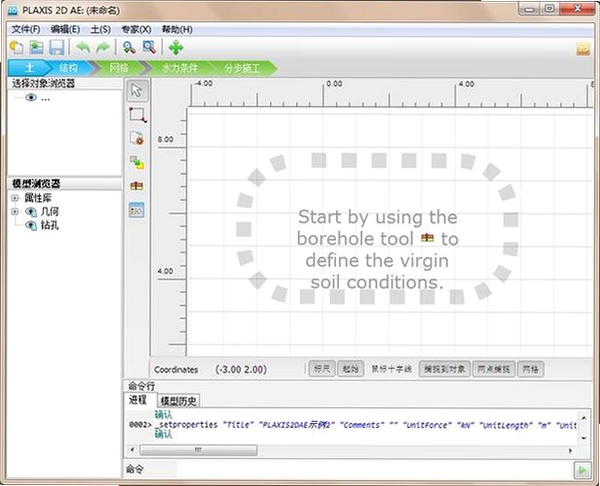This screenshot has width=600, height=486.
Task: Toggle visibility eye in selection explorer
Action: [31, 98]
